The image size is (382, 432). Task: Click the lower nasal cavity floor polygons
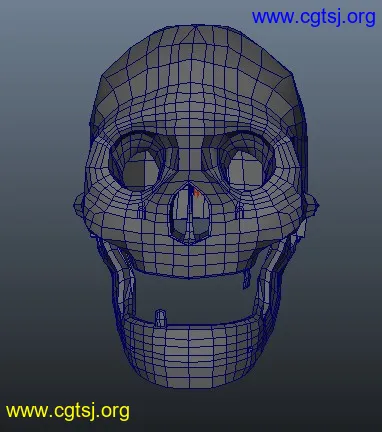(190, 228)
